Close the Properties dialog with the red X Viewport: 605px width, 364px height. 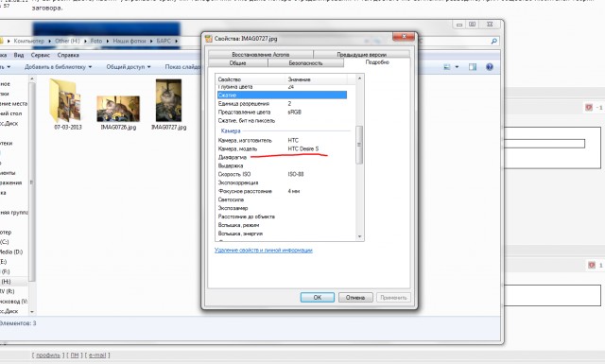(x=404, y=36)
